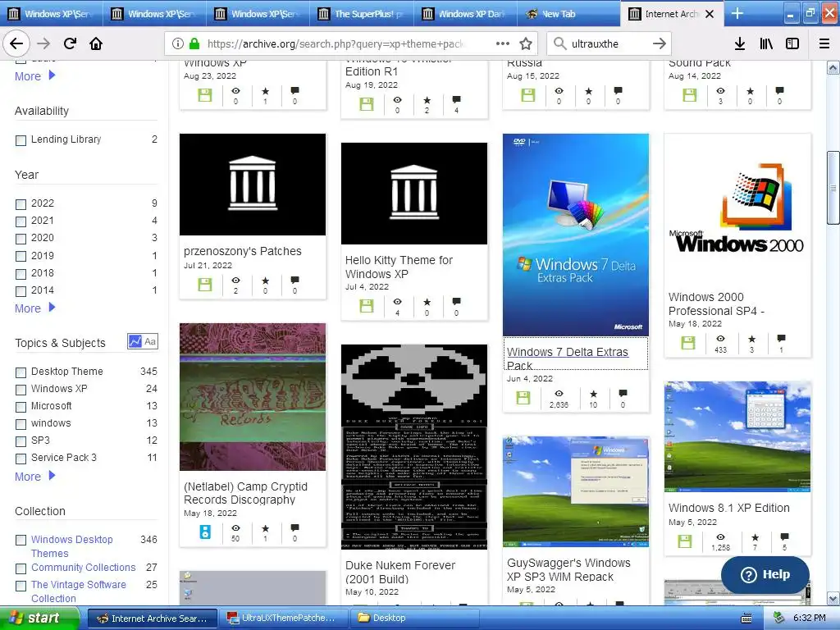The height and width of the screenshot is (630, 840).
Task: Tick the 2020 year checkbox
Action: (21, 239)
